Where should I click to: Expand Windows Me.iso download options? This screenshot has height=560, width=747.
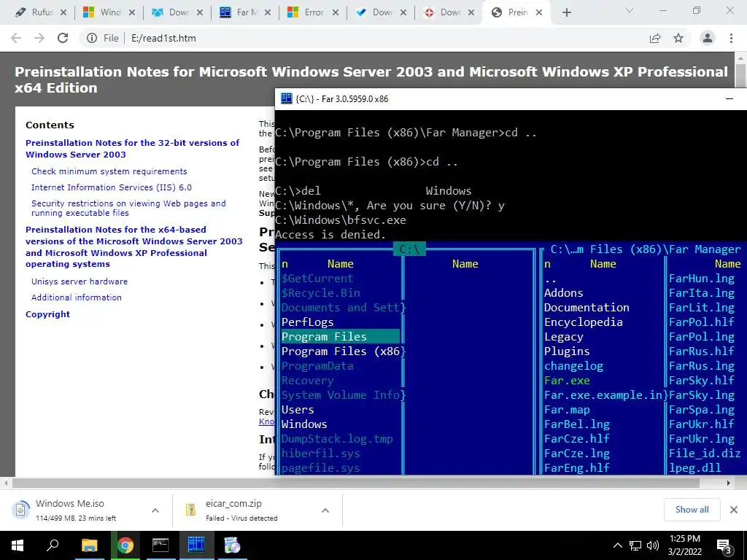(155, 510)
